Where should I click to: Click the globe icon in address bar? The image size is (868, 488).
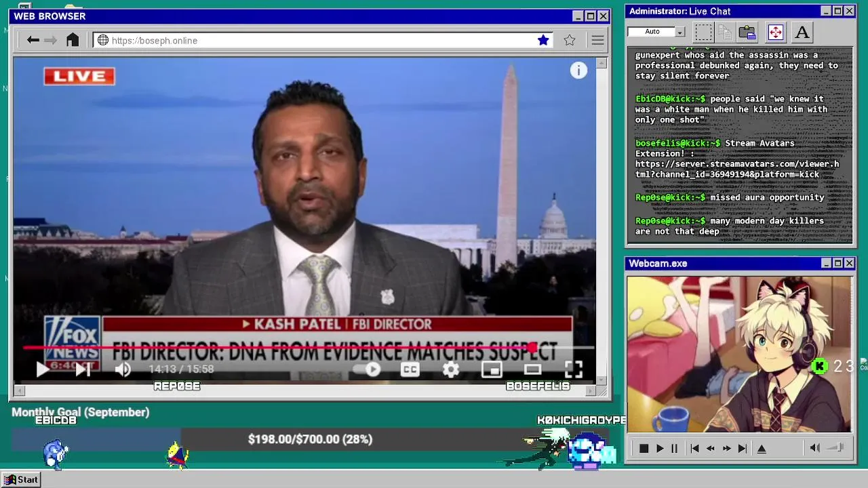103,40
